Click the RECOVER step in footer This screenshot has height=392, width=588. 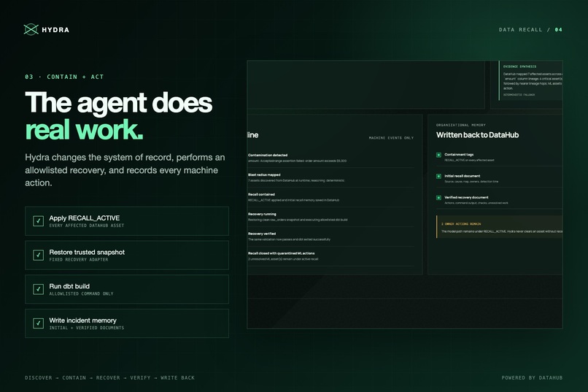click(108, 377)
